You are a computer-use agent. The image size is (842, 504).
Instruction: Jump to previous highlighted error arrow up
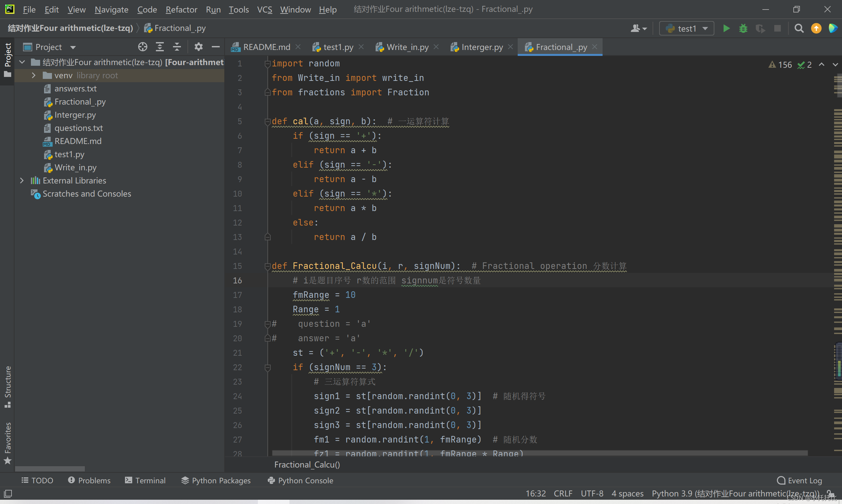[x=821, y=64]
